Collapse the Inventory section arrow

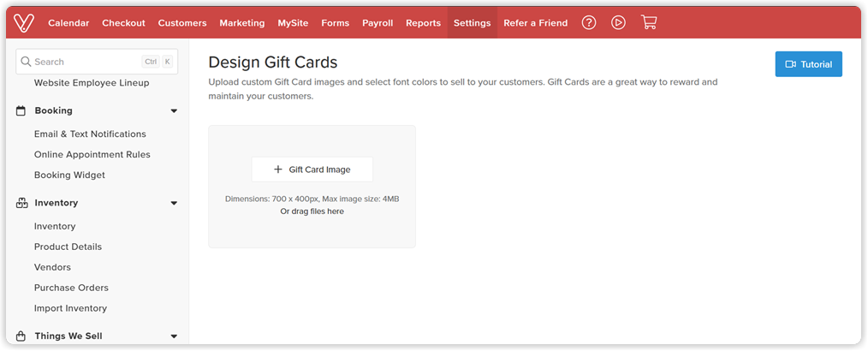174,203
